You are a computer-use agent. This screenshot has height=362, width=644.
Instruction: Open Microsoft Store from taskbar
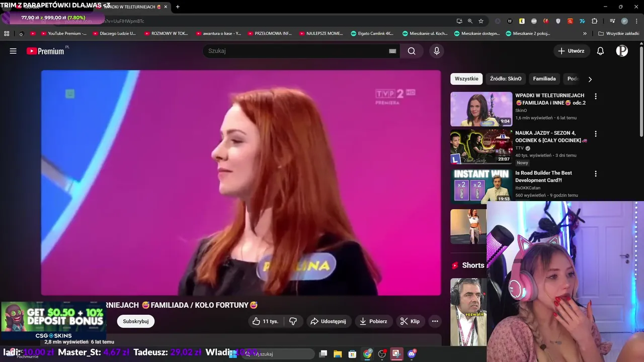(x=352, y=354)
